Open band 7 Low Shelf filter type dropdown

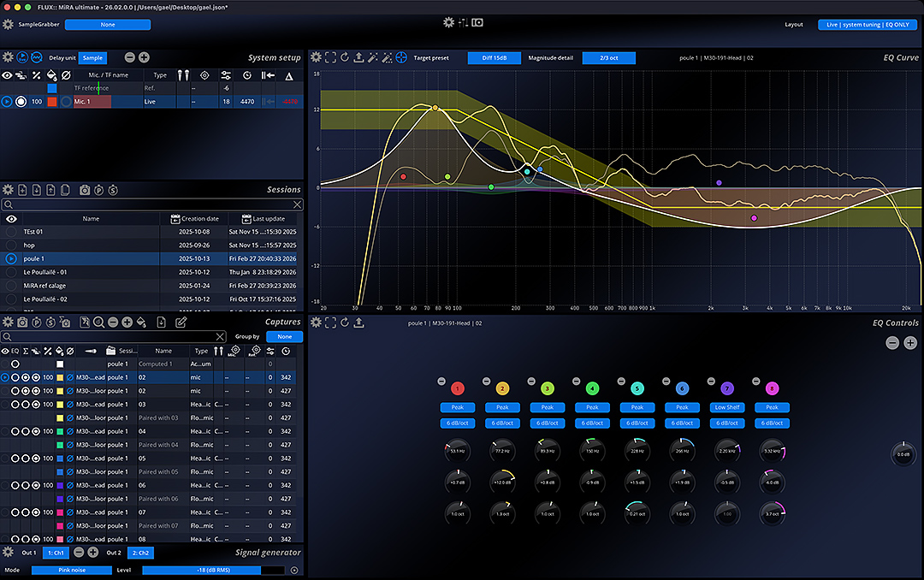[x=726, y=407]
